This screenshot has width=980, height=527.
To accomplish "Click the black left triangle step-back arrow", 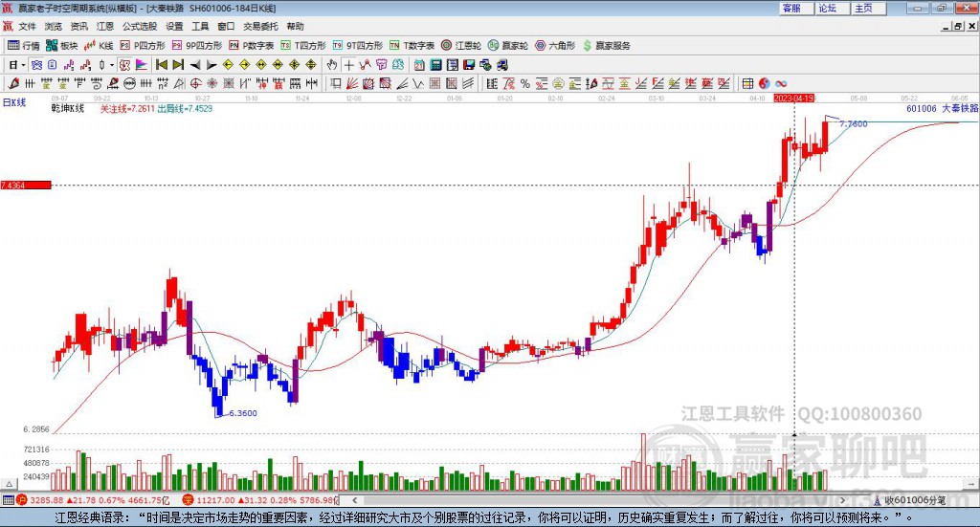I will [195, 65].
